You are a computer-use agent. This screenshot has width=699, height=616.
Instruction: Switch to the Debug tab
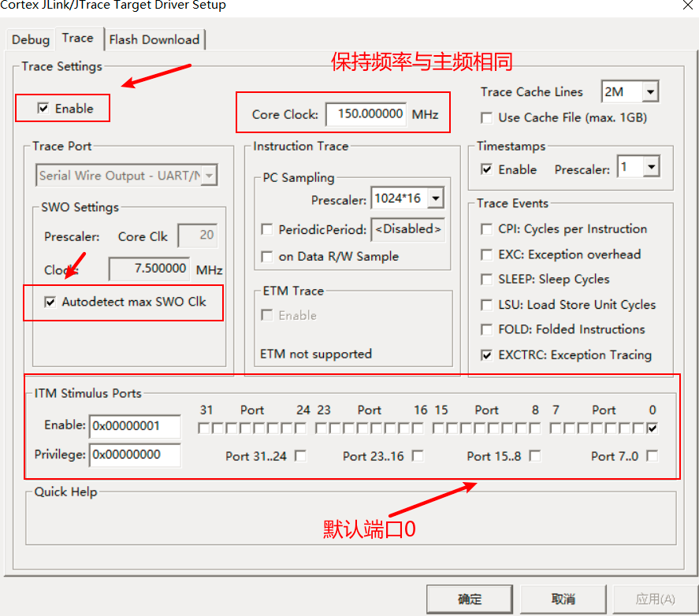(x=30, y=39)
